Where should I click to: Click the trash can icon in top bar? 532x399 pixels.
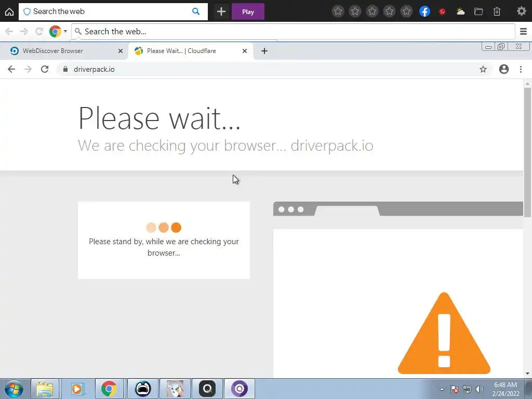pyautogui.click(x=497, y=11)
